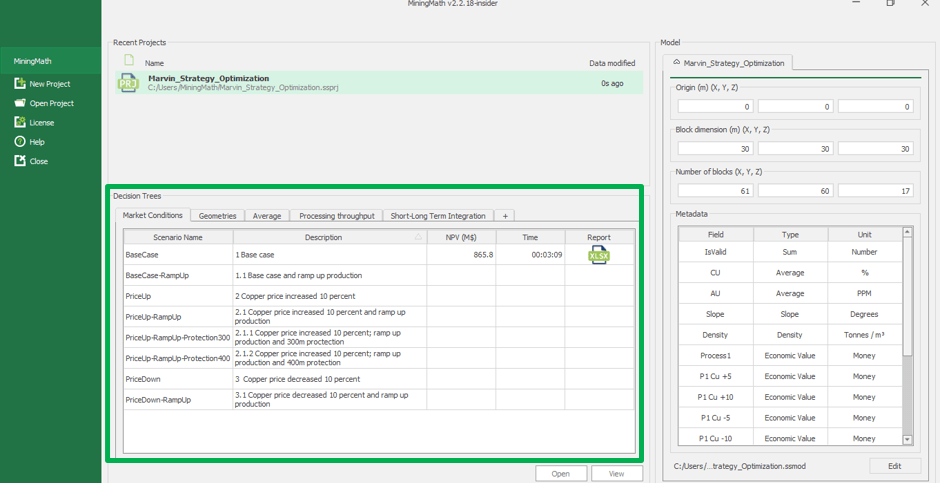Click the Block dimension X input field
The height and width of the screenshot is (483, 940).
click(x=714, y=148)
